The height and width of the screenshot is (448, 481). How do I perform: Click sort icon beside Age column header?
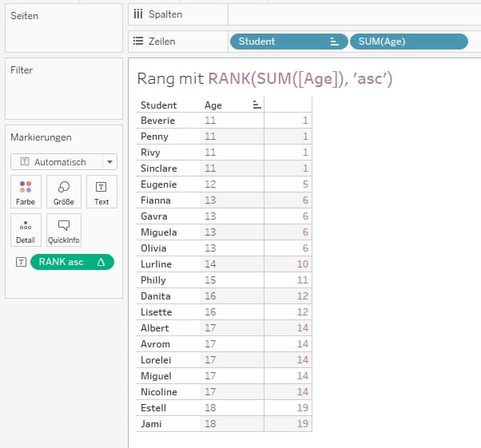(256, 105)
